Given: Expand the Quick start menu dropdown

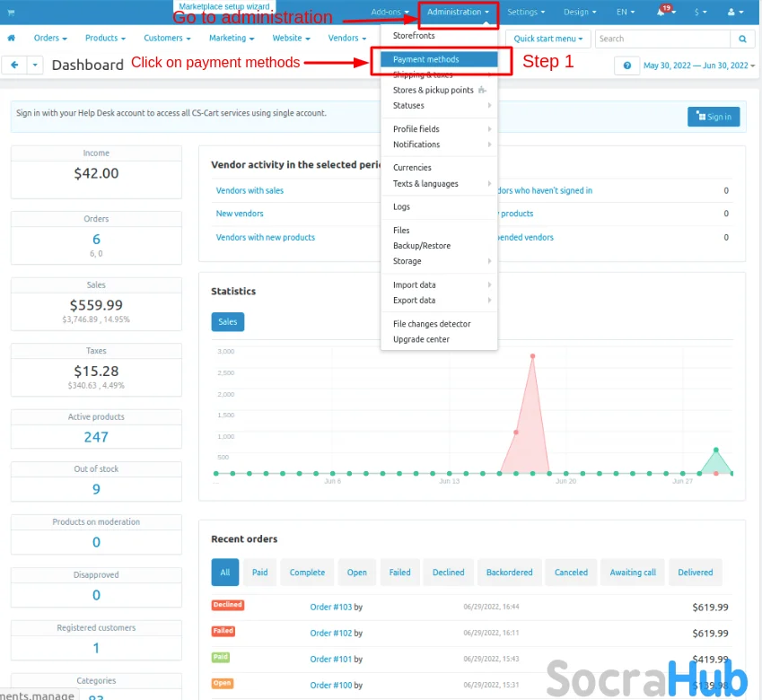Looking at the screenshot, I should [548, 39].
